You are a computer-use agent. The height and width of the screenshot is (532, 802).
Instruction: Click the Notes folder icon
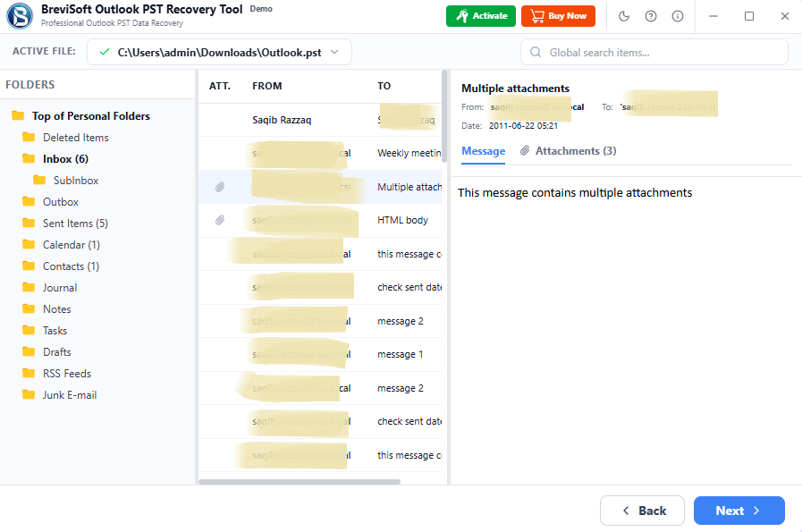29,309
